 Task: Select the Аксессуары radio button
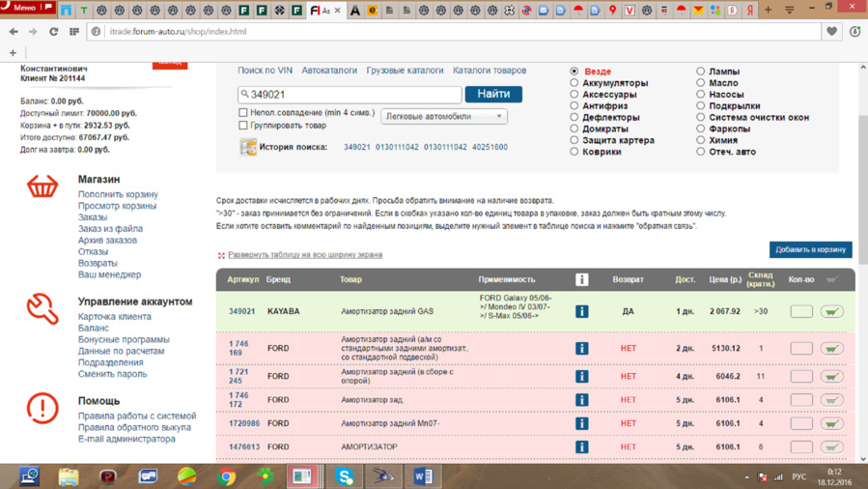point(574,94)
